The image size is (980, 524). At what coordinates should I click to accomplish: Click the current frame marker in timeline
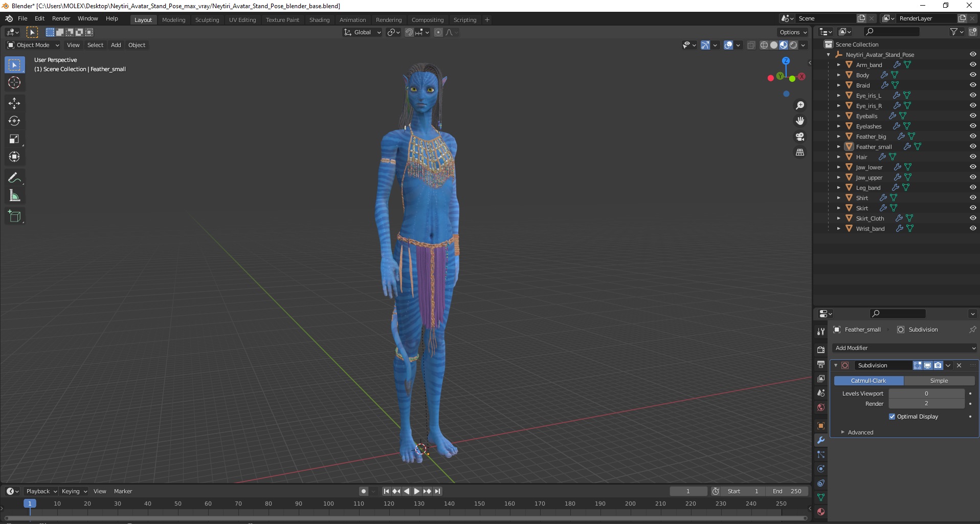(x=30, y=504)
